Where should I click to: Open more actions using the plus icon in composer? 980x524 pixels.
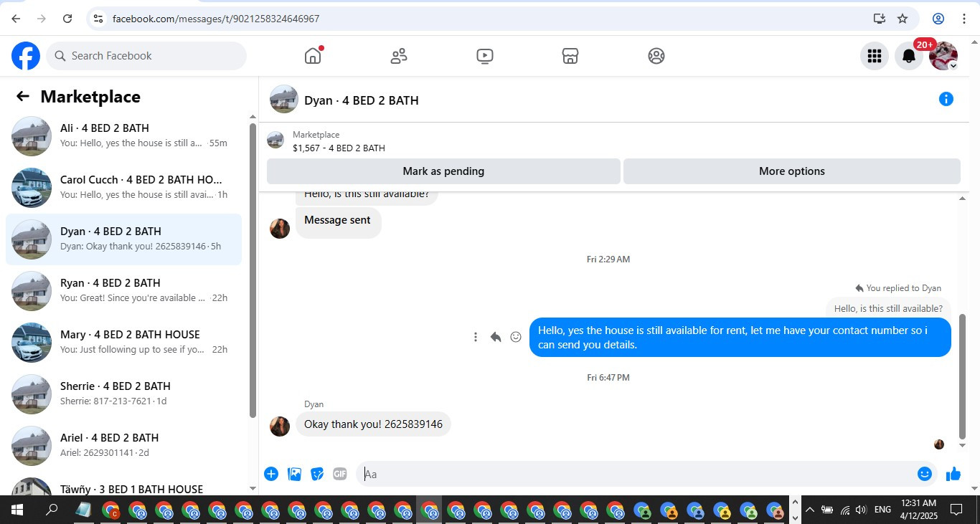pos(271,474)
